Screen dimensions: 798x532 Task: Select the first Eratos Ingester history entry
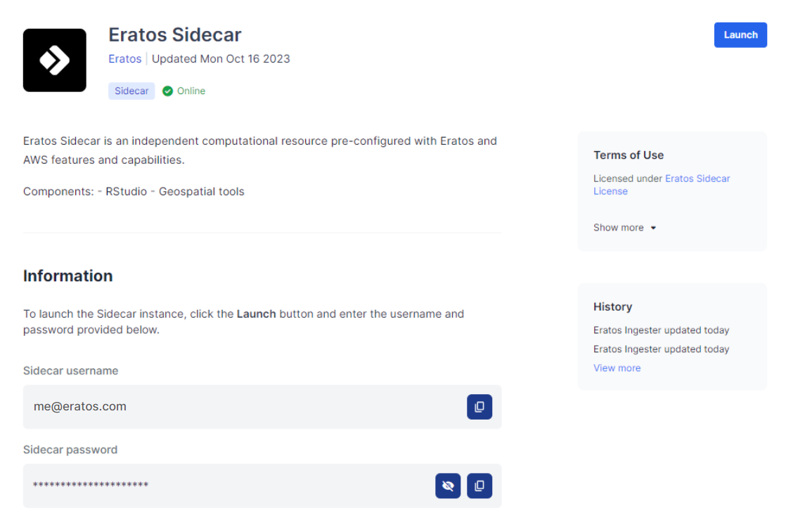coord(661,330)
